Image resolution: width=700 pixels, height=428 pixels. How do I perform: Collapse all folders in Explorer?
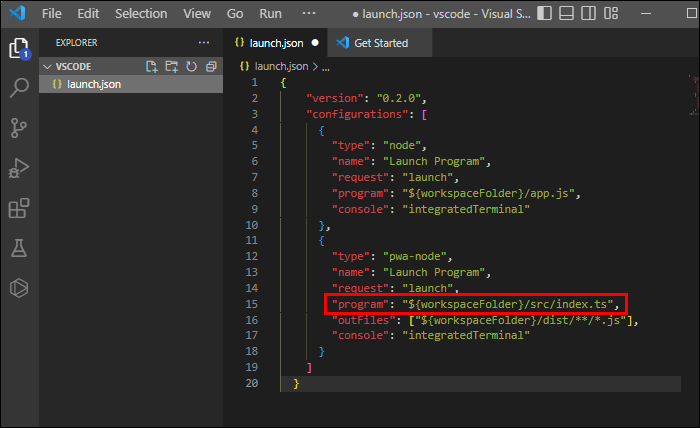tap(210, 66)
